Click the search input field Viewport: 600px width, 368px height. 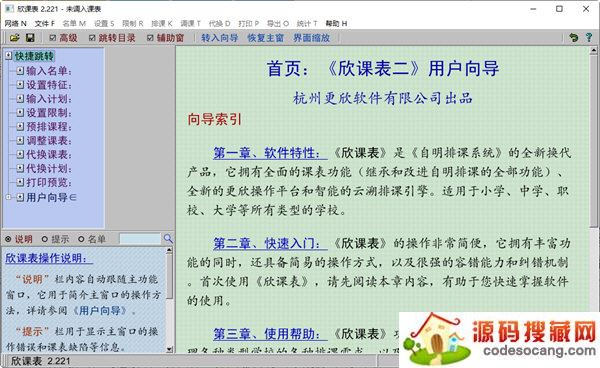pos(140,239)
